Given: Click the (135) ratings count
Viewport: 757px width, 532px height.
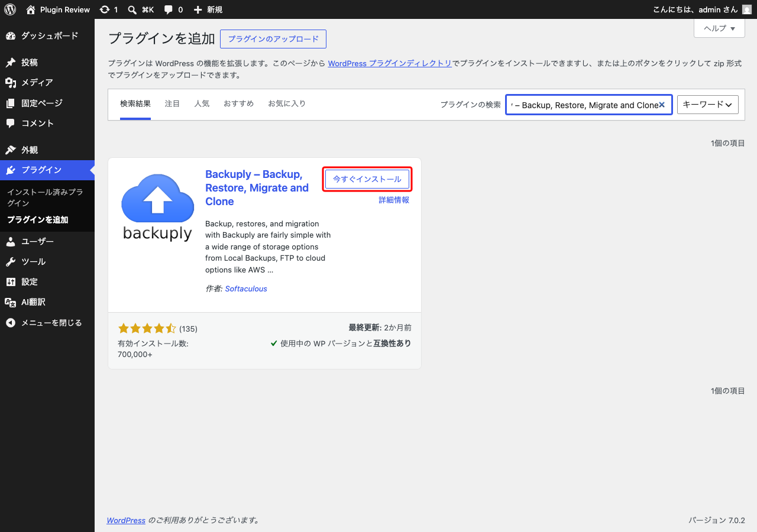Looking at the screenshot, I should [188, 329].
